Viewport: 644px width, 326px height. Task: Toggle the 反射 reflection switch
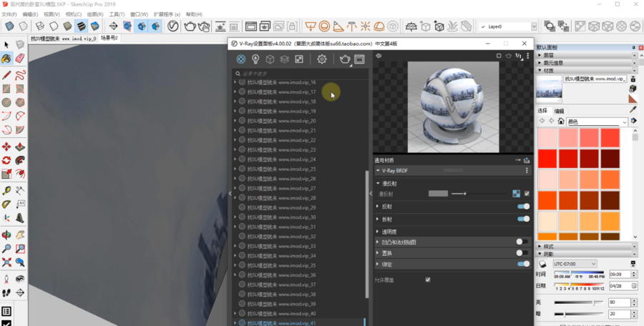click(523, 207)
